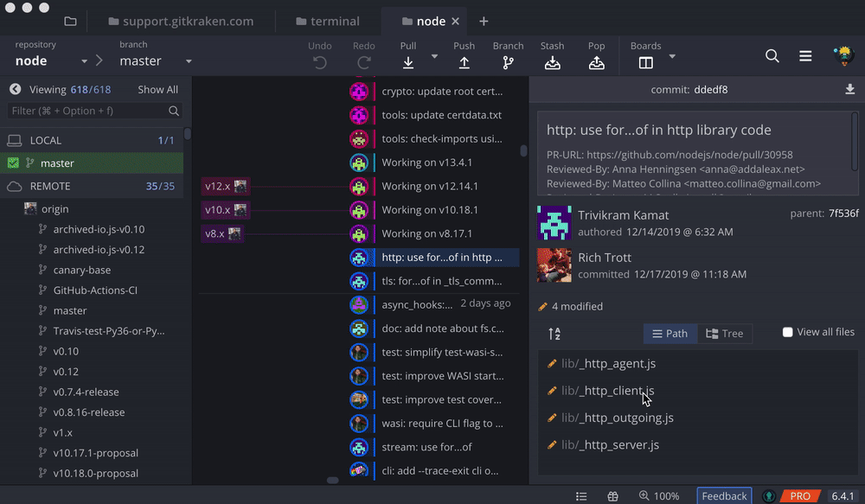Open the user profile avatar
This screenshot has width=865, height=504.
tap(843, 55)
